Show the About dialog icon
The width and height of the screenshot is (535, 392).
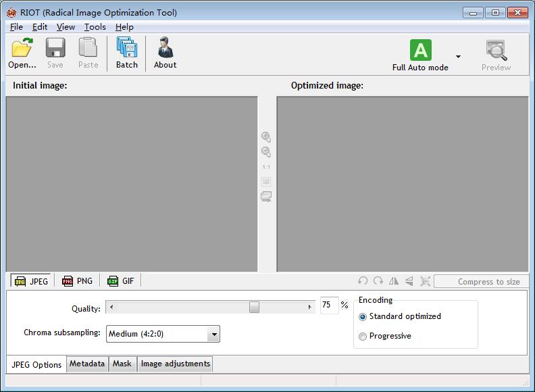165,47
